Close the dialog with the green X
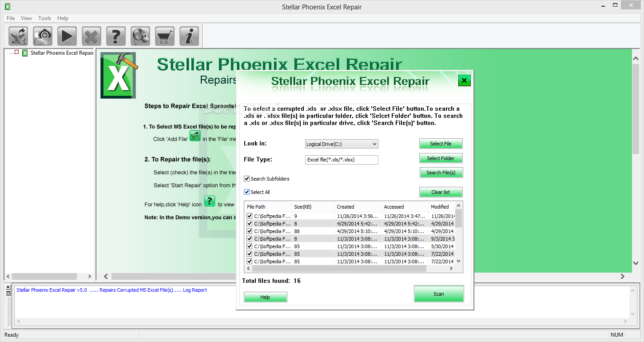This screenshot has height=342, width=644. click(x=464, y=80)
